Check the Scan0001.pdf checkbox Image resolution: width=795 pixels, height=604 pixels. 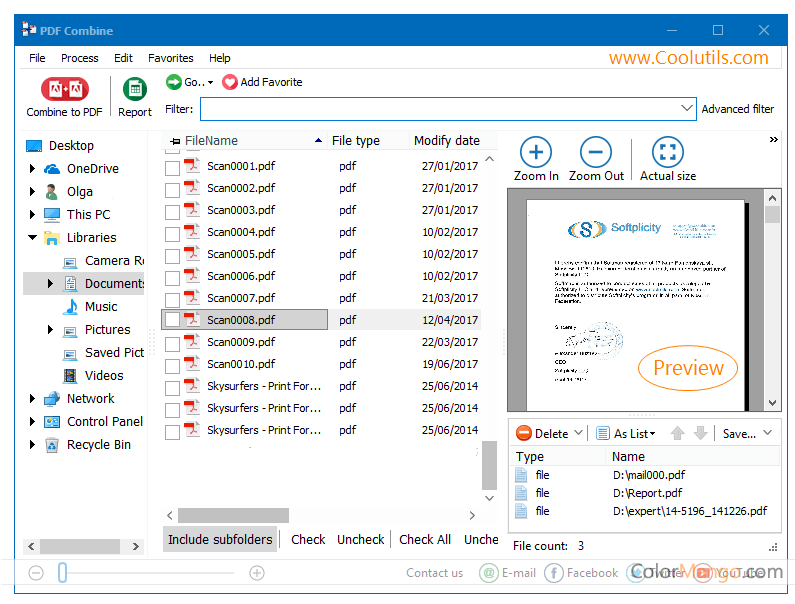tap(172, 167)
